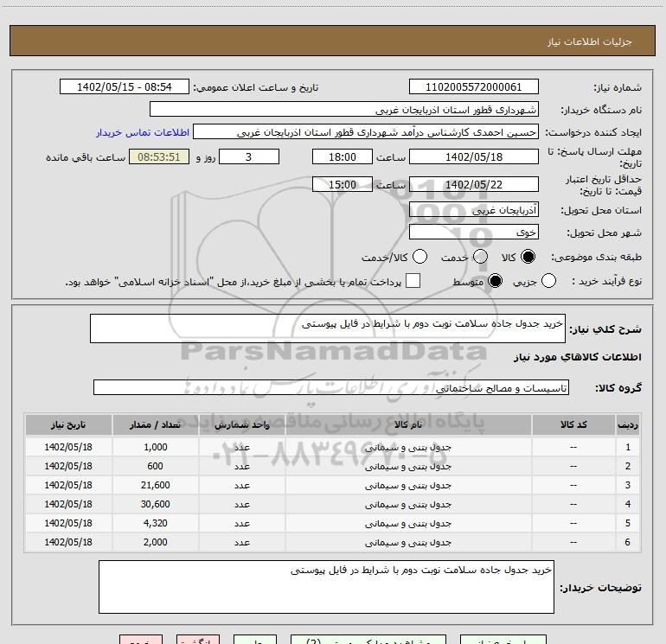The image size is (666, 644).
Task: Click quantity 30,600 in row 4
Action: point(156,504)
